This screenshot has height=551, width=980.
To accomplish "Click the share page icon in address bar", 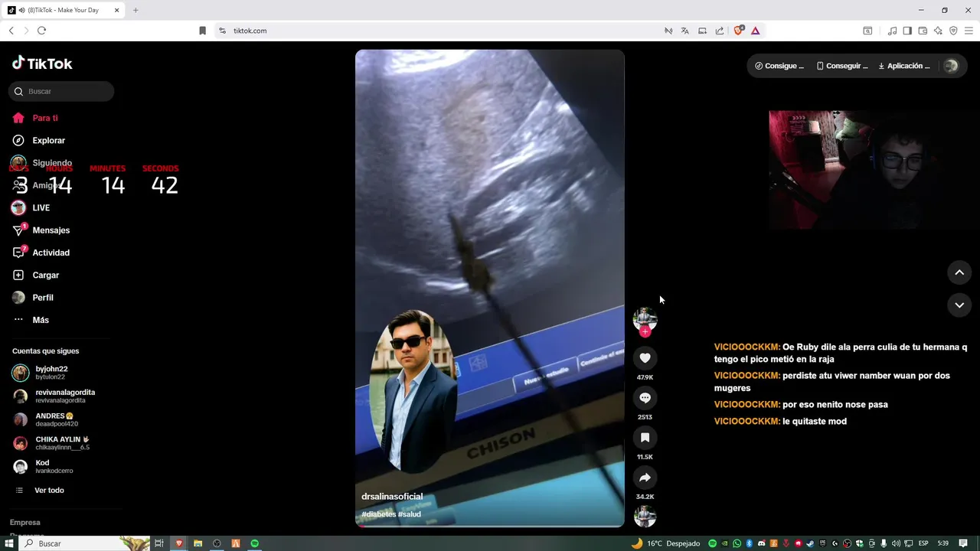I will tap(720, 31).
